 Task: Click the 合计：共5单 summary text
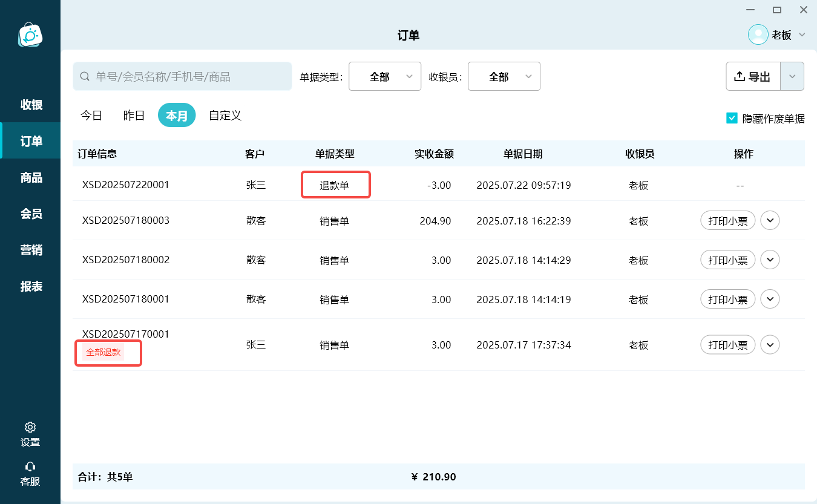click(x=105, y=477)
